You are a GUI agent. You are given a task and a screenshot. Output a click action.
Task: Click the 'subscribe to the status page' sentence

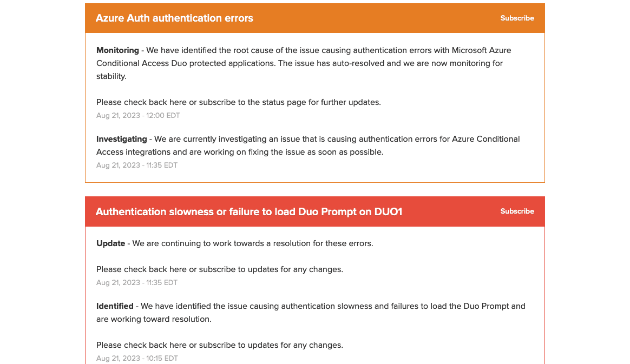click(x=238, y=102)
